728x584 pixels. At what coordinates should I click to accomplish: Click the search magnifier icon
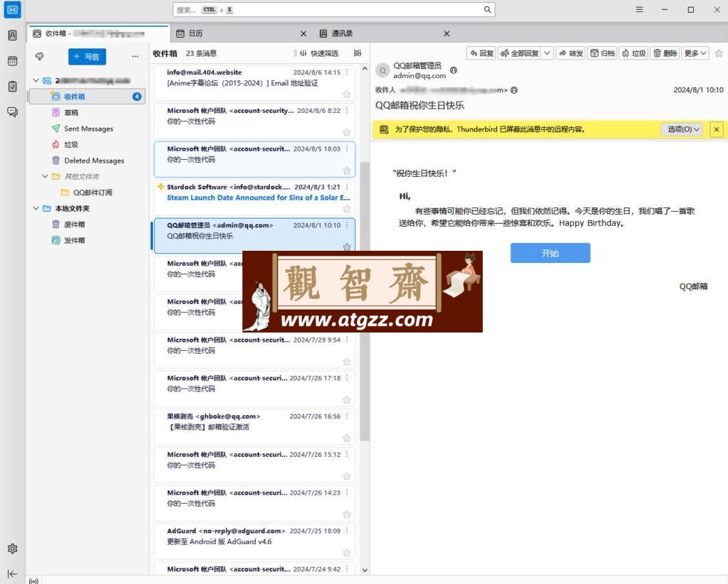pos(488,9)
